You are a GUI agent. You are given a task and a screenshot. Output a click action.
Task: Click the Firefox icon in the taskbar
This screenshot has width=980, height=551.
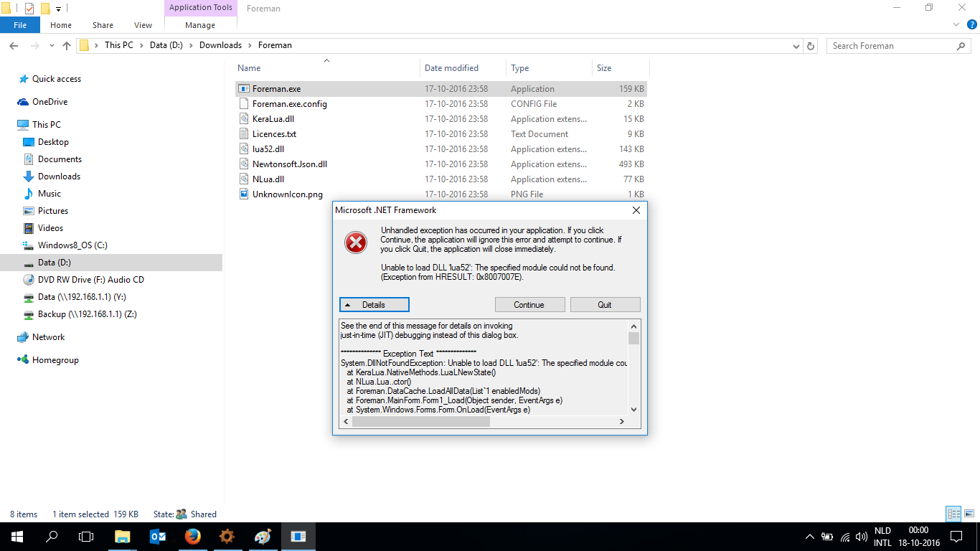pyautogui.click(x=192, y=537)
